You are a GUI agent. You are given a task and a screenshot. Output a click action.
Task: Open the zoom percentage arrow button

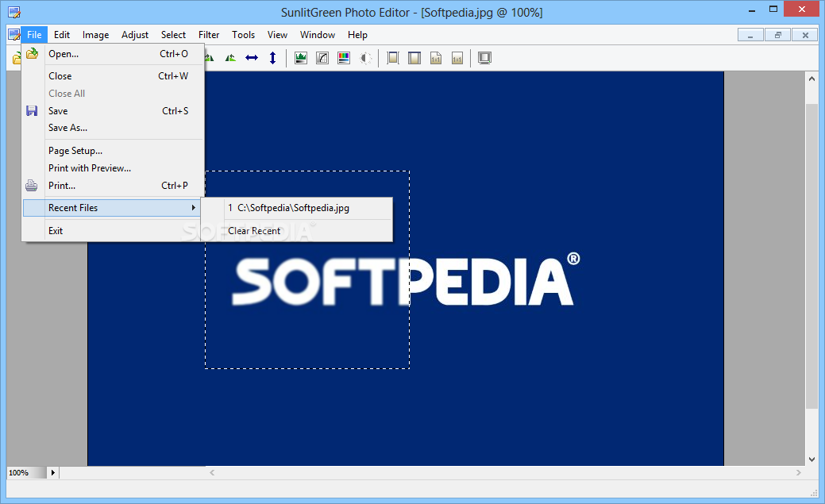(52, 472)
